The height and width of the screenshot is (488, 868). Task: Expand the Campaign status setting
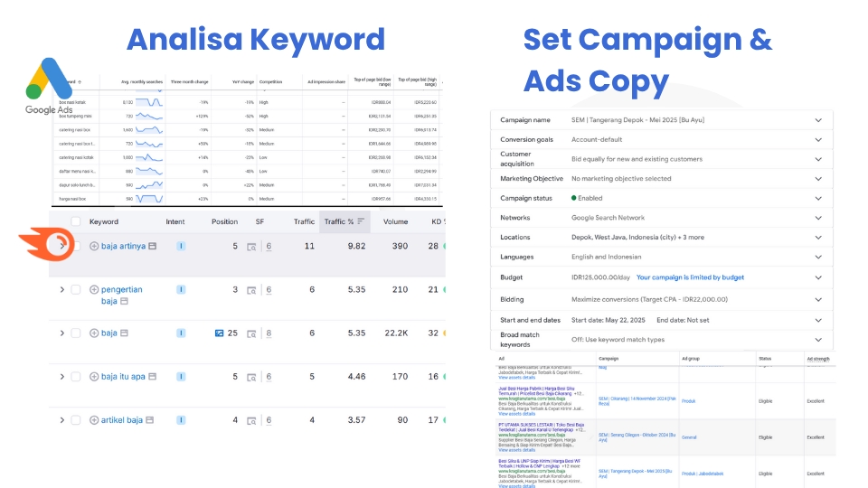point(818,198)
